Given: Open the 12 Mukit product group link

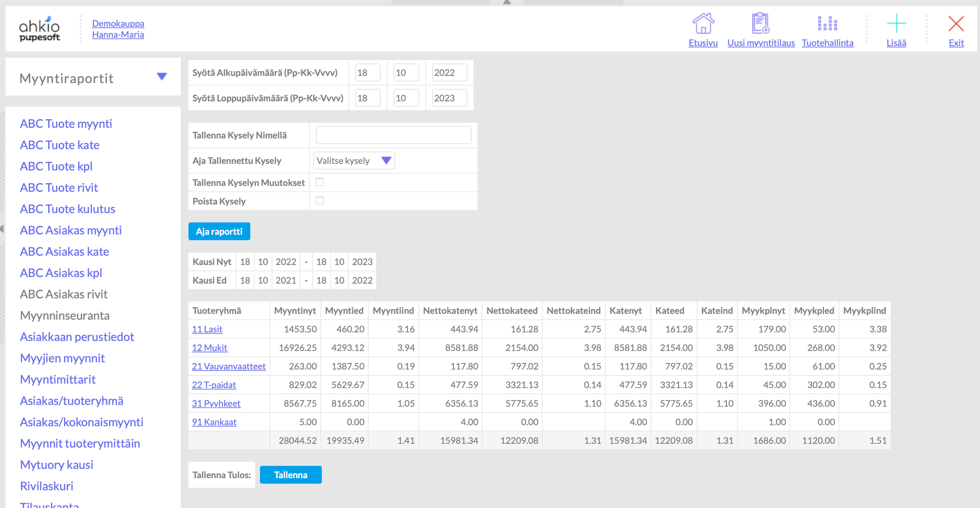Looking at the screenshot, I should tap(209, 348).
